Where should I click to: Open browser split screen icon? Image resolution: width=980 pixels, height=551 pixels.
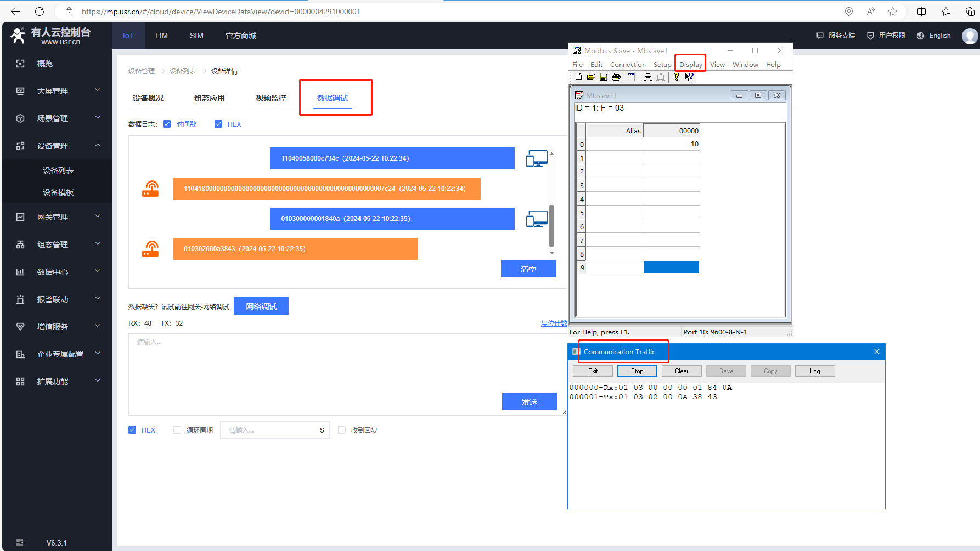922,12
